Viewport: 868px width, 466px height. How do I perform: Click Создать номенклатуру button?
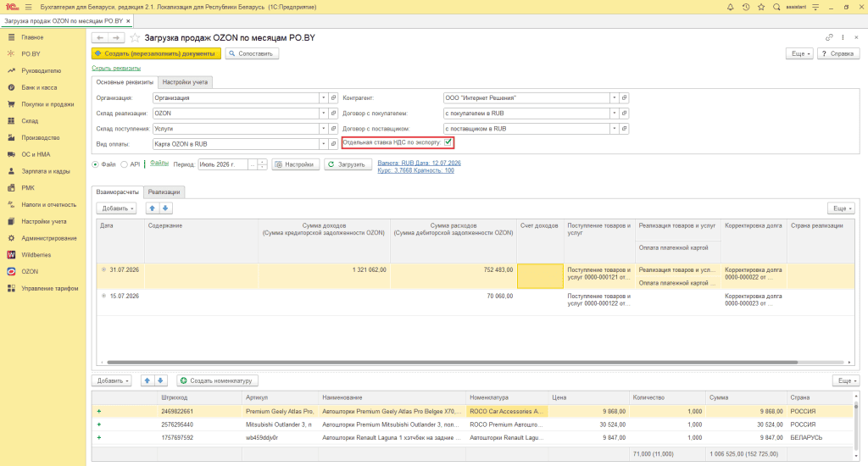tap(217, 380)
